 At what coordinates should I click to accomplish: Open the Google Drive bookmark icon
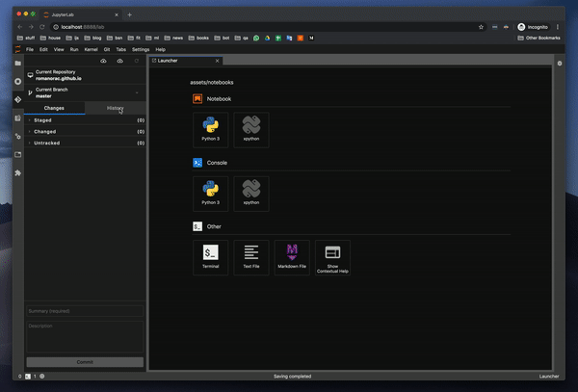click(267, 38)
